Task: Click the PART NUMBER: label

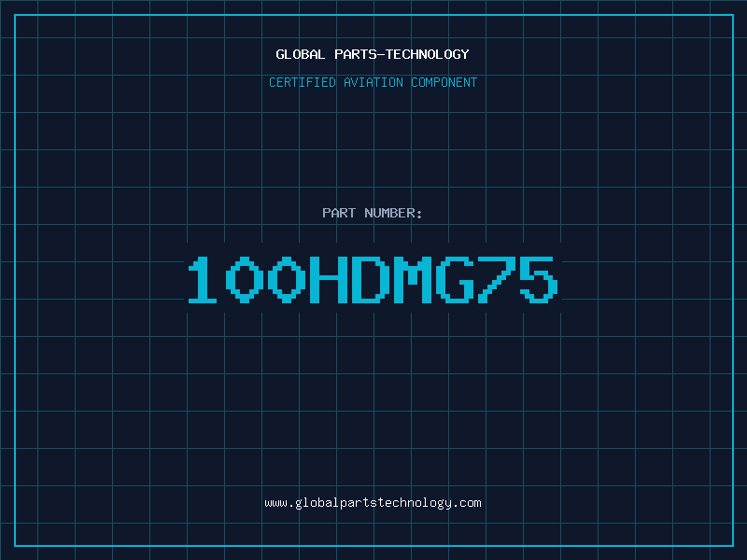Action: tap(373, 213)
